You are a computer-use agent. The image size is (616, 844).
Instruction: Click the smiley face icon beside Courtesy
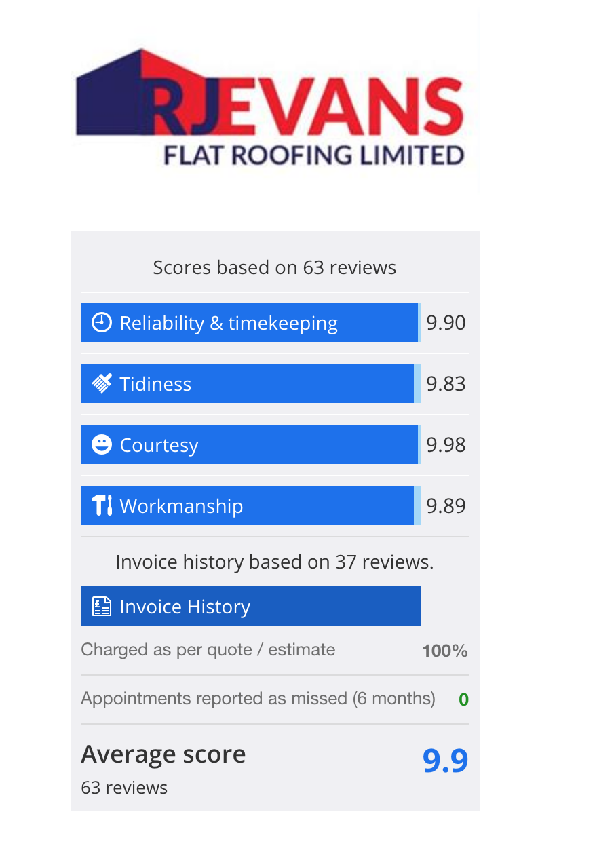tap(102, 444)
